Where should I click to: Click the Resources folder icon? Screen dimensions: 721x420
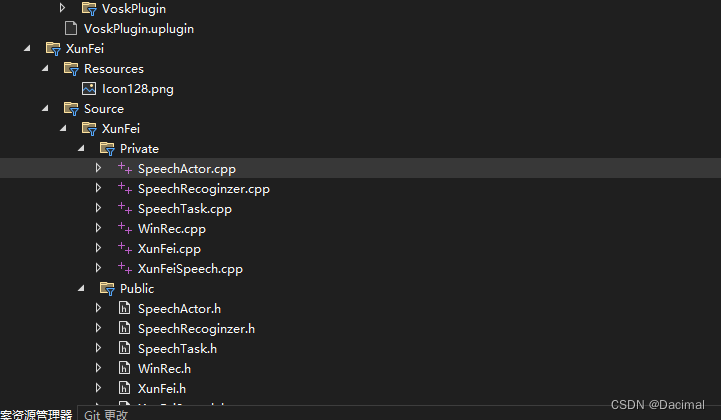(71, 69)
